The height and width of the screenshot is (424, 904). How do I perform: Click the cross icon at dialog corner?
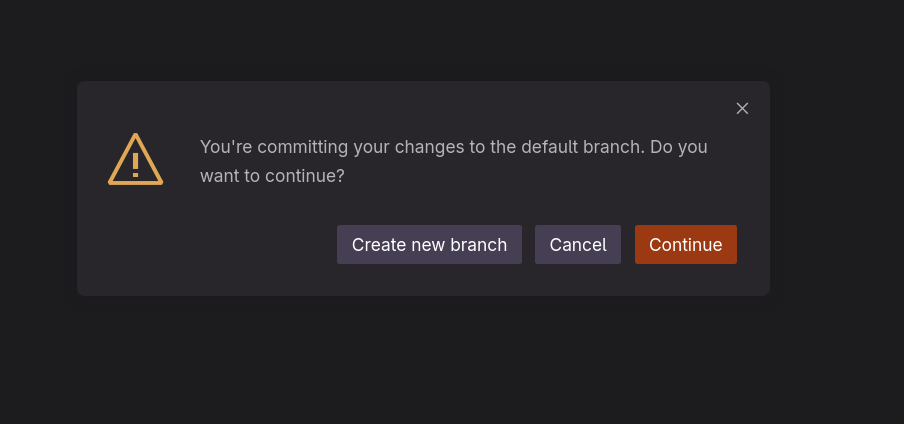[x=742, y=108]
